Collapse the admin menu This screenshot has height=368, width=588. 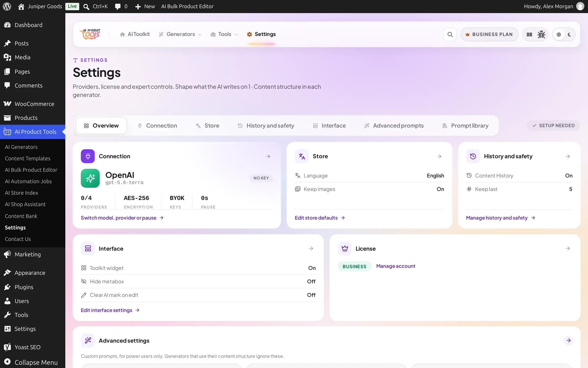pyautogui.click(x=33, y=362)
